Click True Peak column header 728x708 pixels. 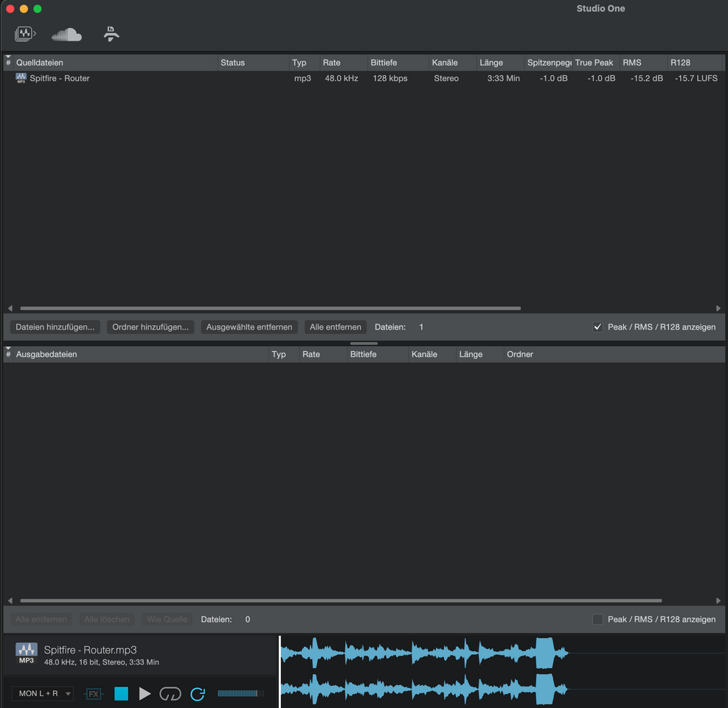[x=596, y=63]
